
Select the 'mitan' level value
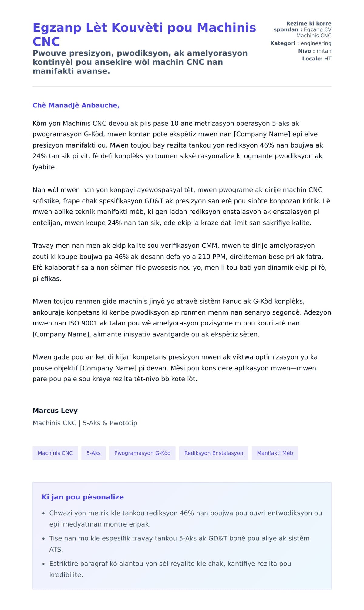click(324, 51)
